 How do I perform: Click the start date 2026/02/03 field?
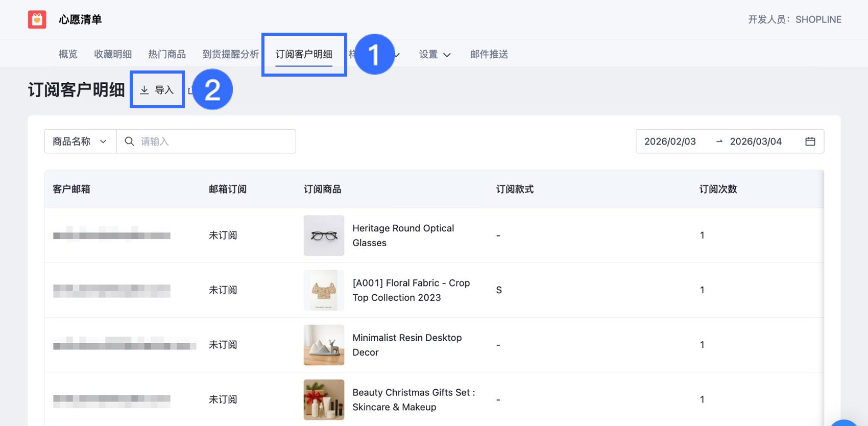click(x=670, y=141)
